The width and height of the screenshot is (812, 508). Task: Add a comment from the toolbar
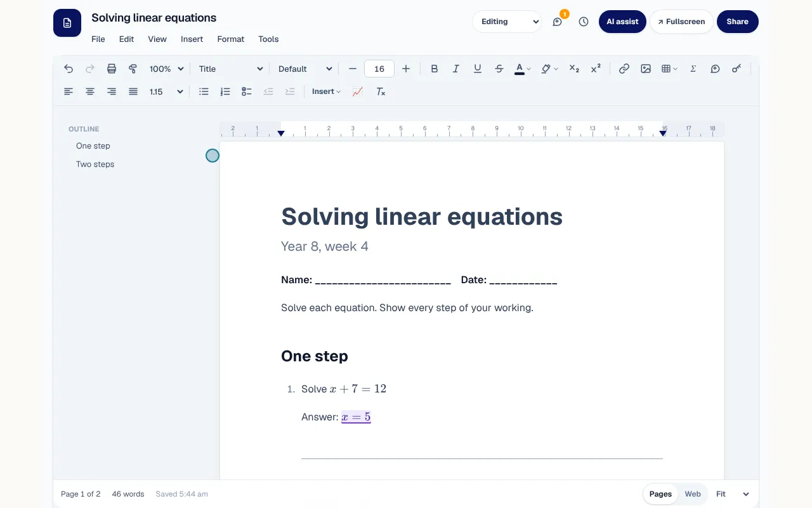715,69
